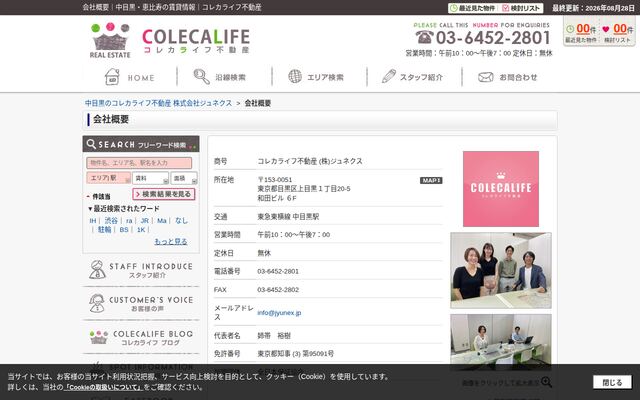This screenshot has height=400, width=640.
Task: Click the ra recent keyword
Action: tap(129, 220)
